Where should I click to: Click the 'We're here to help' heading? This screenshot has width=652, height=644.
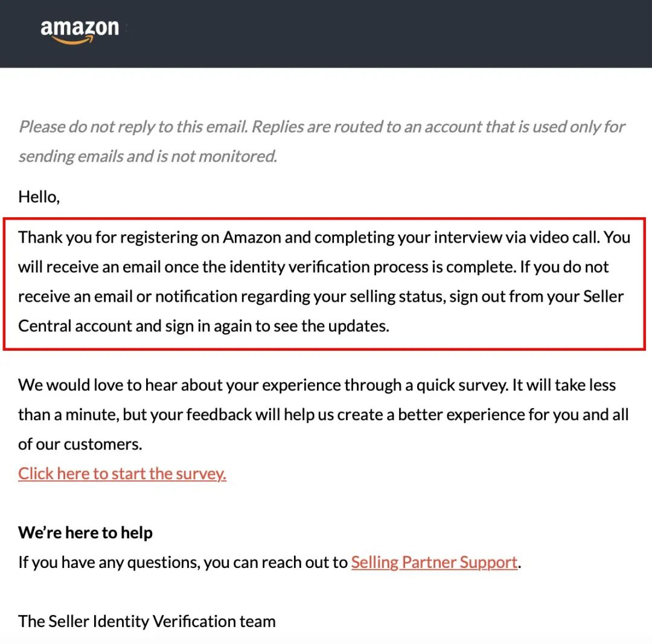click(x=85, y=533)
